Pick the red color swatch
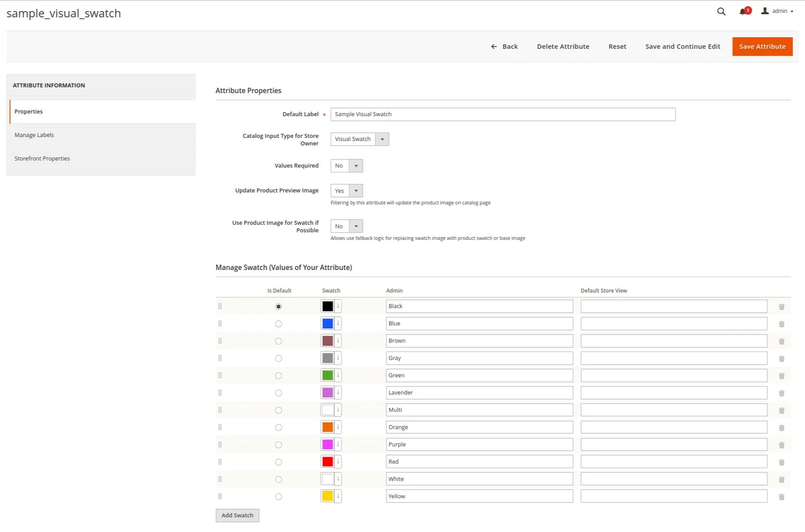 (328, 462)
